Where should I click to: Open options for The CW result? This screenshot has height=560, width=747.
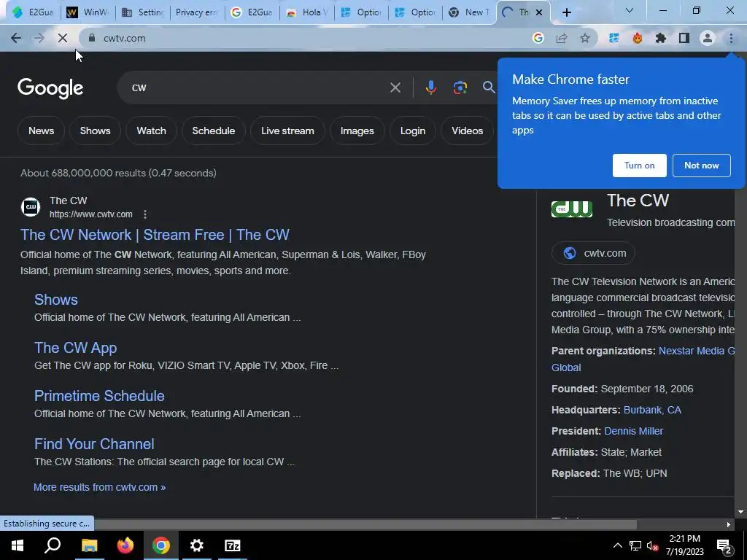pos(145,214)
